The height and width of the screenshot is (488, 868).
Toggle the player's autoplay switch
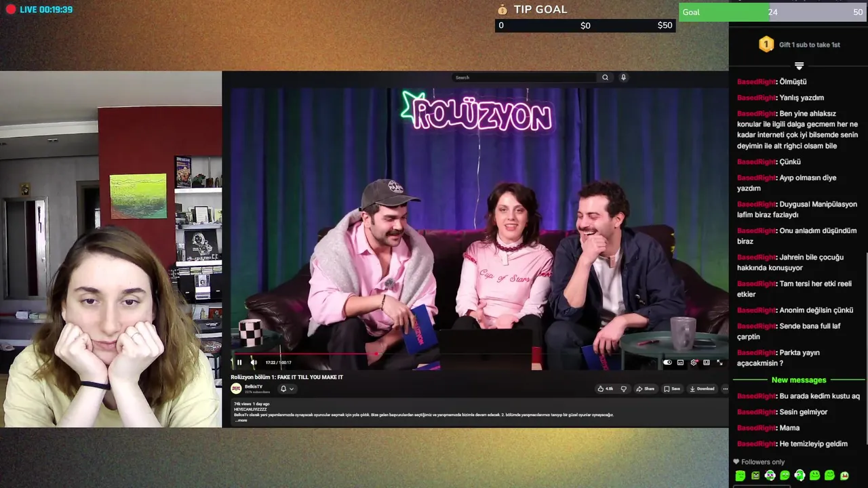667,363
